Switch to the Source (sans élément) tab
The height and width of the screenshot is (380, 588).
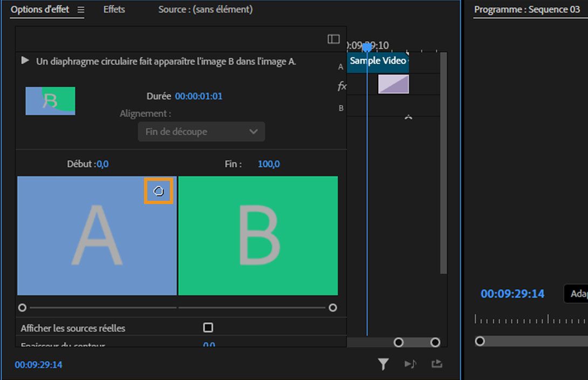pos(205,10)
